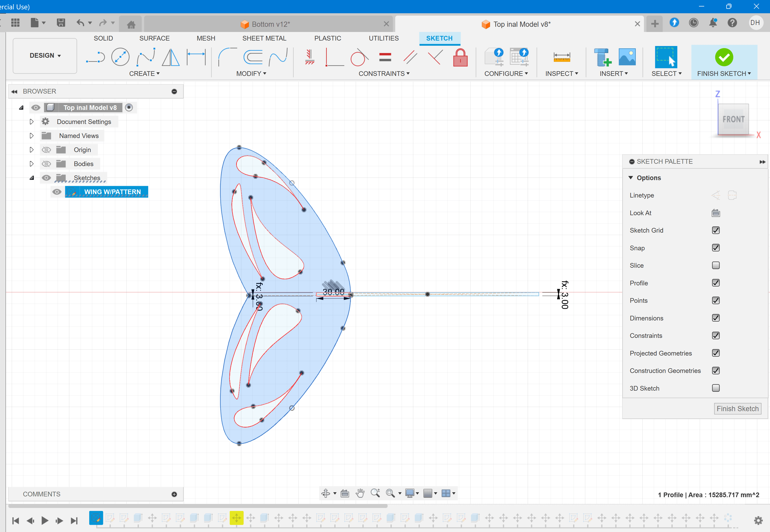Viewport: 770px width, 532px height.
Task: Toggle the Dimensions checkbox
Action: coord(716,318)
